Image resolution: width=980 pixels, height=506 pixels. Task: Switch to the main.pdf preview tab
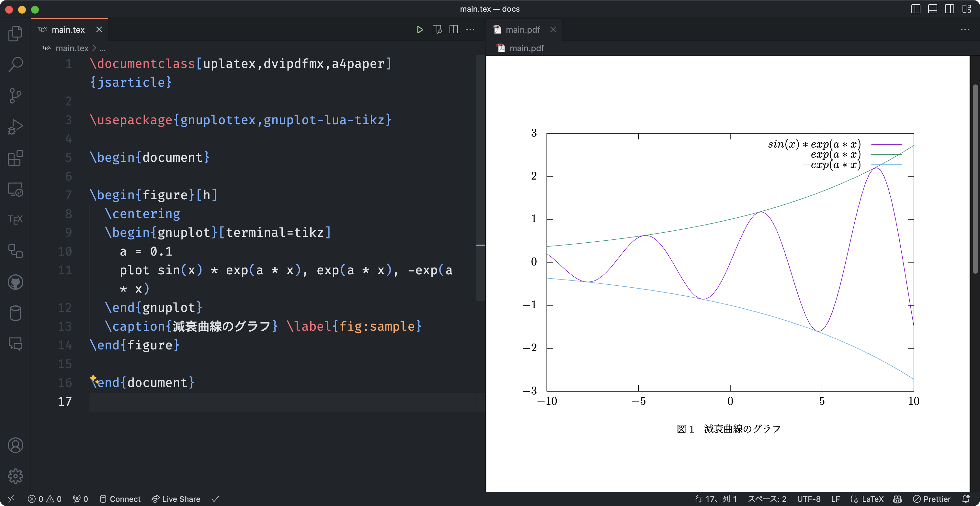point(522,30)
